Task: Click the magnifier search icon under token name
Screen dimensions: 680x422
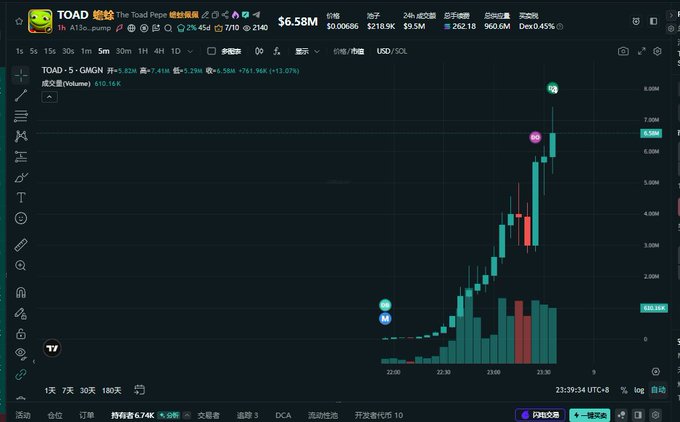Action: coord(168,28)
